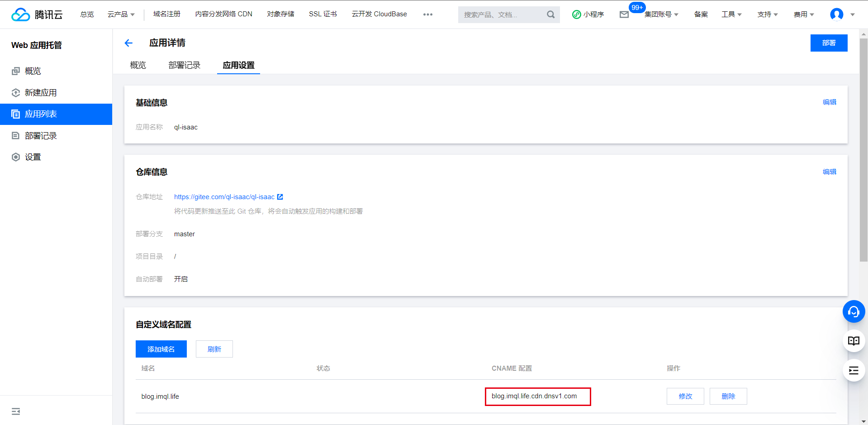This screenshot has height=425, width=868.
Task: Click the 编辑 link in 仓库信息
Action: 829,172
